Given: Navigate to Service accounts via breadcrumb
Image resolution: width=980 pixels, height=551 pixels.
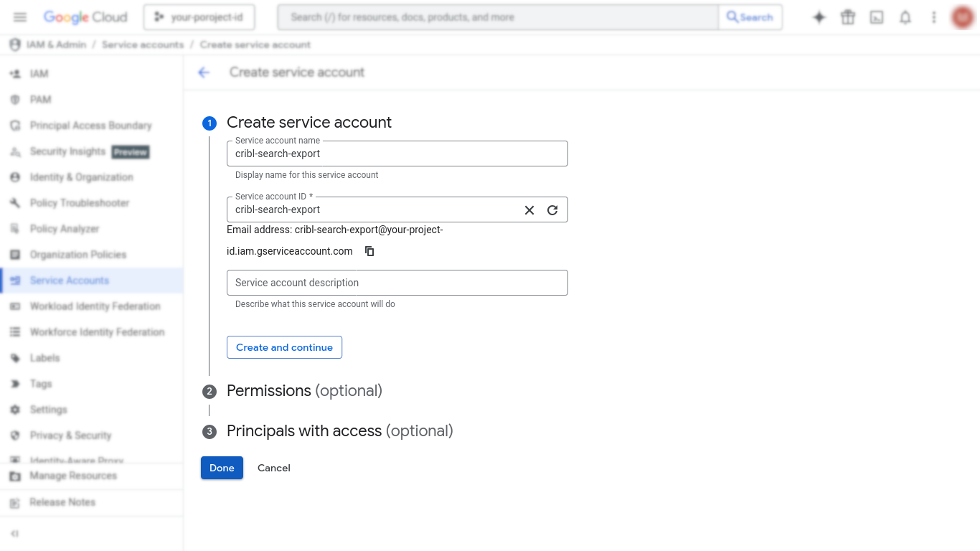Looking at the screenshot, I should (x=143, y=44).
